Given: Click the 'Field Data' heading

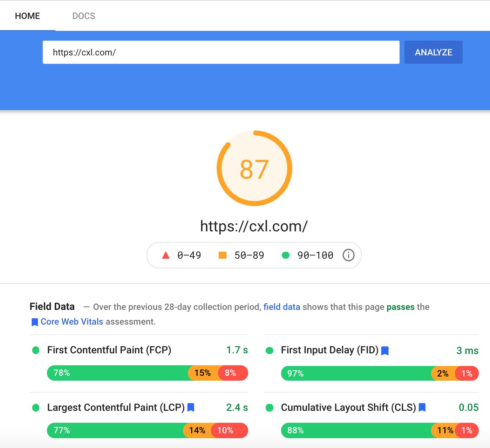Looking at the screenshot, I should (52, 306).
